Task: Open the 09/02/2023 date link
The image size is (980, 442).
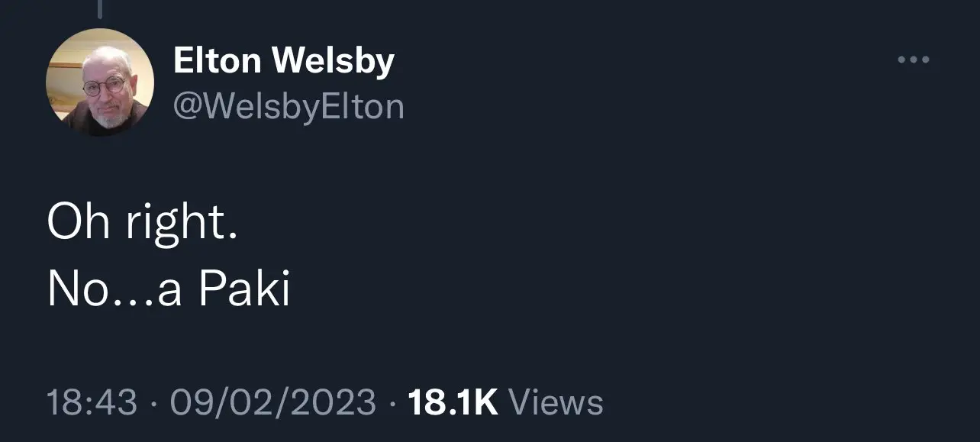Action: (272, 402)
